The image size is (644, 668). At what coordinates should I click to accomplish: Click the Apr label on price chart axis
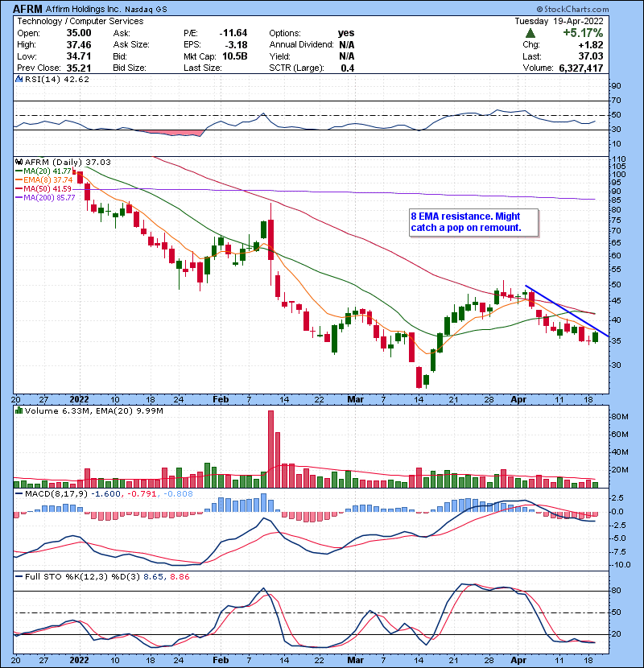518,400
